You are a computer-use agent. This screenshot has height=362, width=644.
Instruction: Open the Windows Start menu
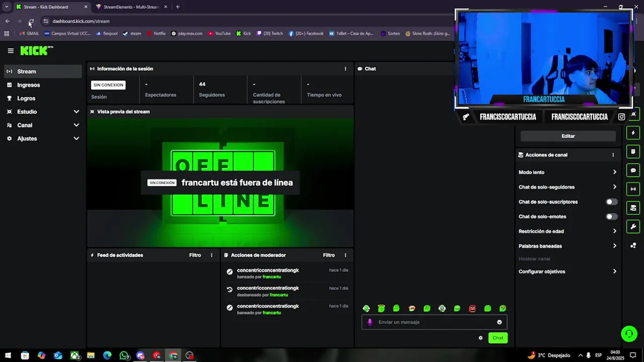click(8, 355)
